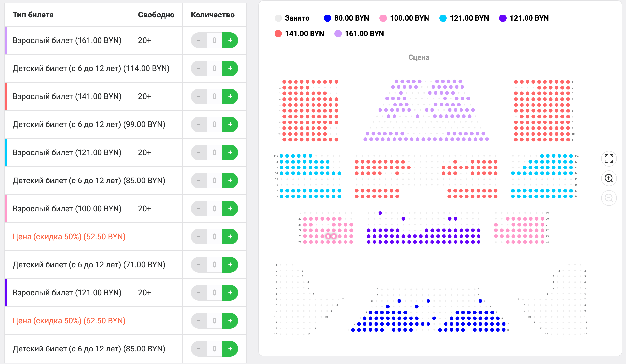Add one adult ticket for 141.00 BYN
Image resolution: width=626 pixels, height=364 pixels.
(230, 96)
